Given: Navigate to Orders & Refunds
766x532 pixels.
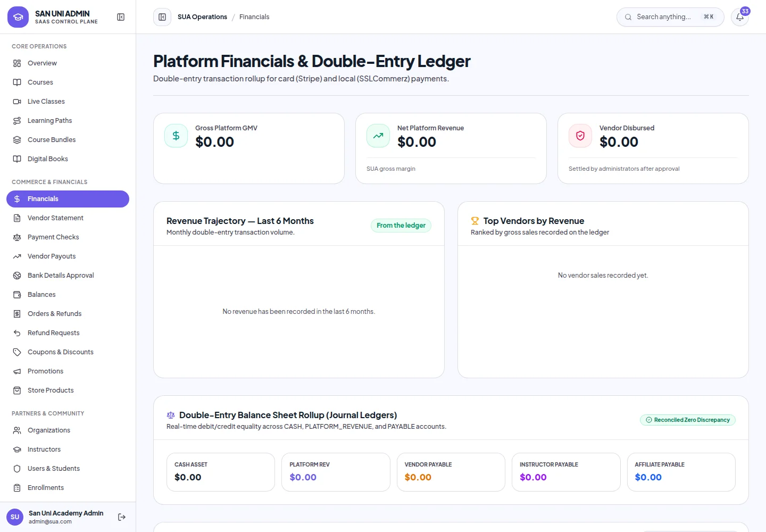Looking at the screenshot, I should pos(68,314).
